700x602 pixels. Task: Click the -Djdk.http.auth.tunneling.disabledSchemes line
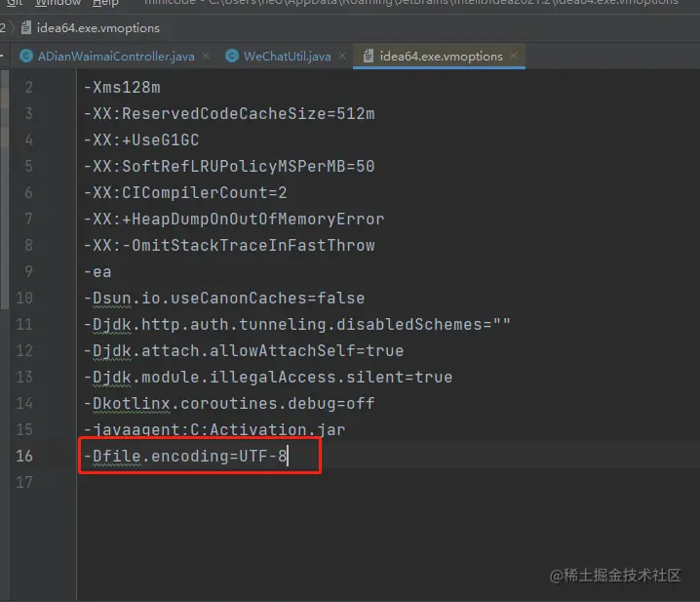pos(297,325)
